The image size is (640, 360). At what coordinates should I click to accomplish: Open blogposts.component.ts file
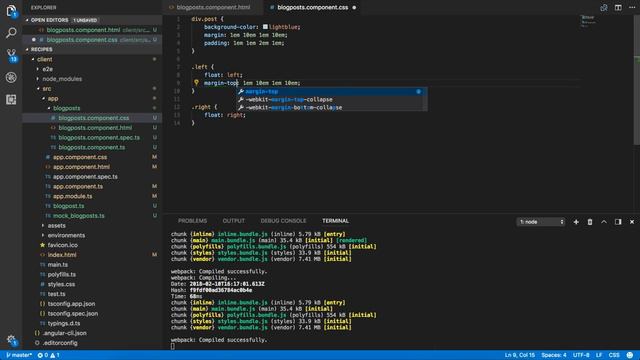point(92,147)
